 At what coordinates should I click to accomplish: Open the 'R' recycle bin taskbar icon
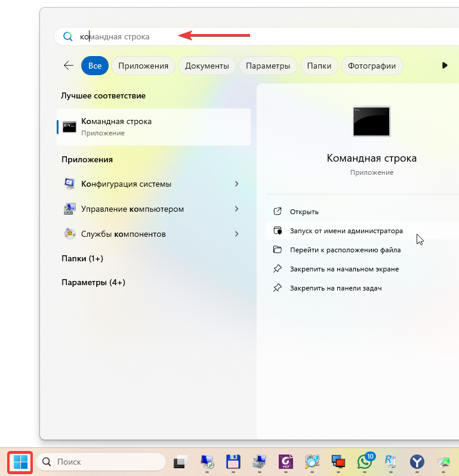[x=390, y=462]
